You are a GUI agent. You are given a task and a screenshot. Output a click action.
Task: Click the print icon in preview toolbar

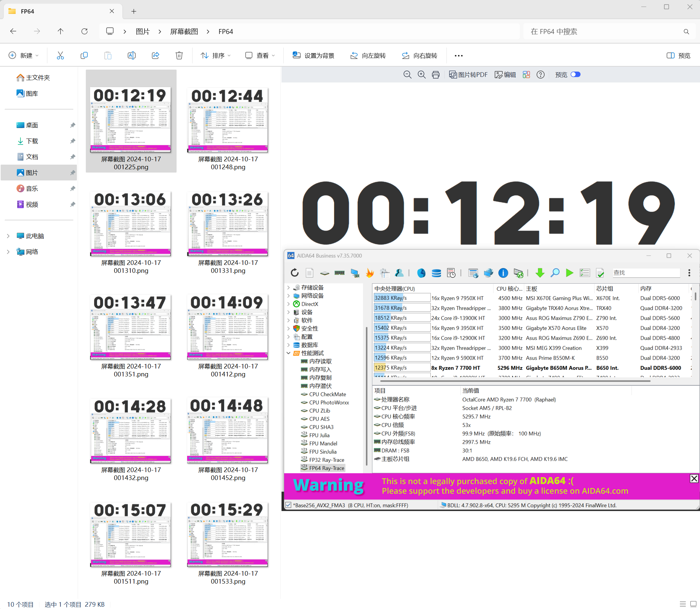[x=436, y=75]
